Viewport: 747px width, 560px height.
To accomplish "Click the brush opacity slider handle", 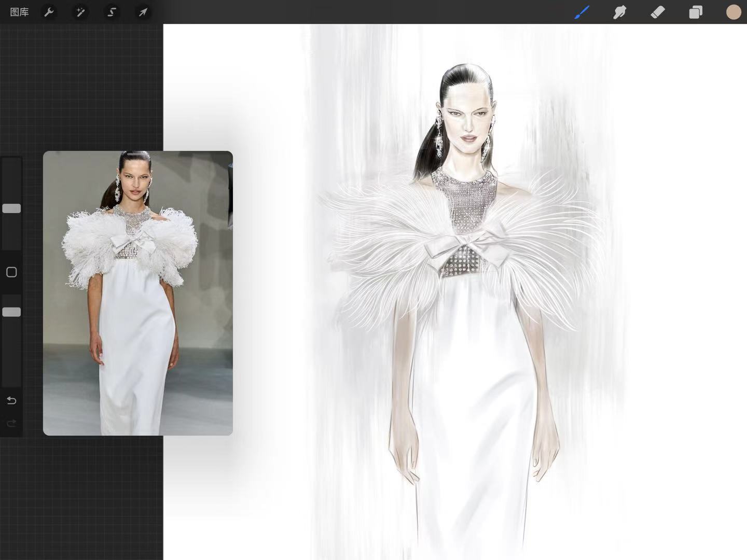I will (11, 312).
